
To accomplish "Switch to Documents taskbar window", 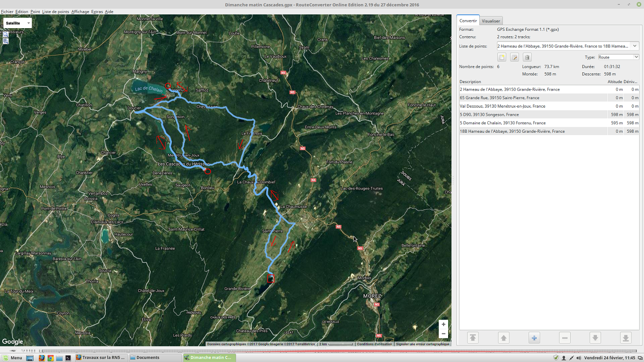I will pyautogui.click(x=155, y=358).
